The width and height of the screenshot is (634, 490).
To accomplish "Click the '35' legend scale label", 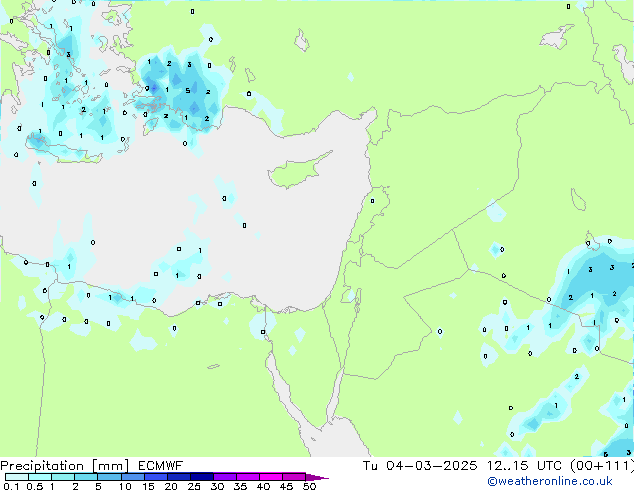I will click(x=240, y=486).
